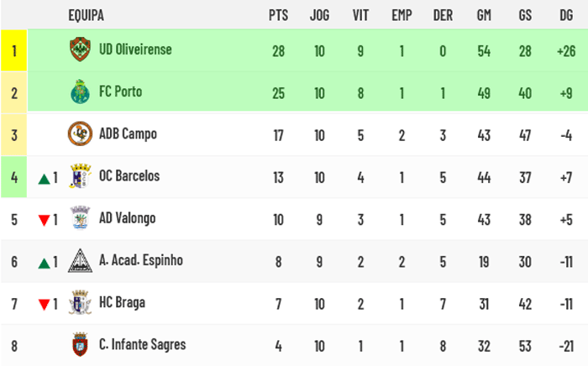Click the OC Barcelos club crest
The width and height of the screenshot is (588, 366).
click(x=81, y=176)
